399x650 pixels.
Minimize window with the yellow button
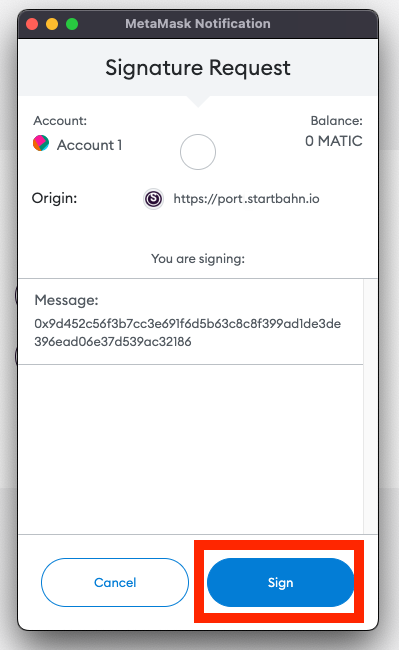(52, 24)
